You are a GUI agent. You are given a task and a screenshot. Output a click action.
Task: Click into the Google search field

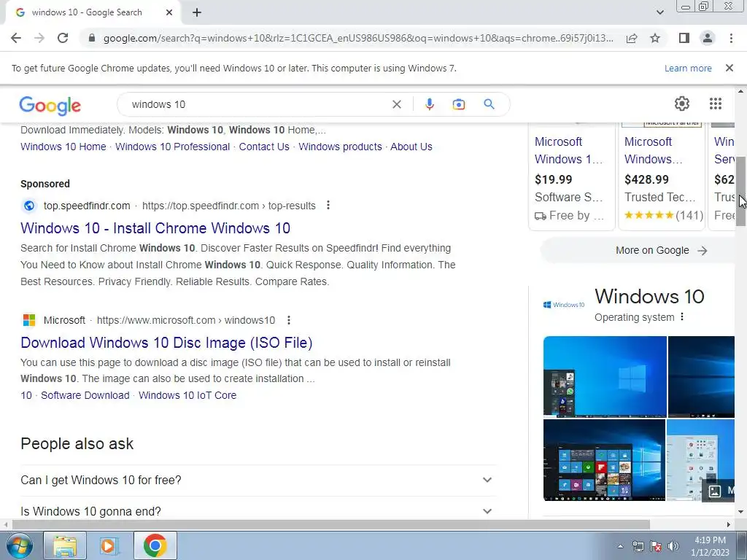258,104
